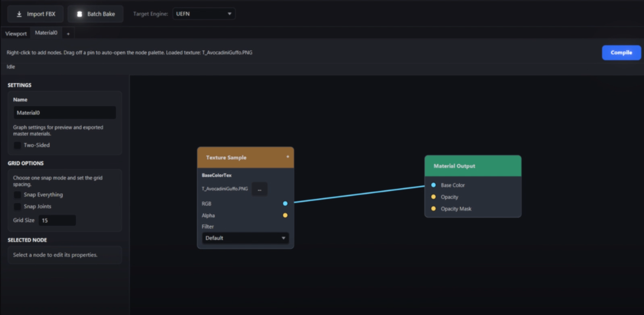
Task: Click the Batch Bake button
Action: point(95,14)
